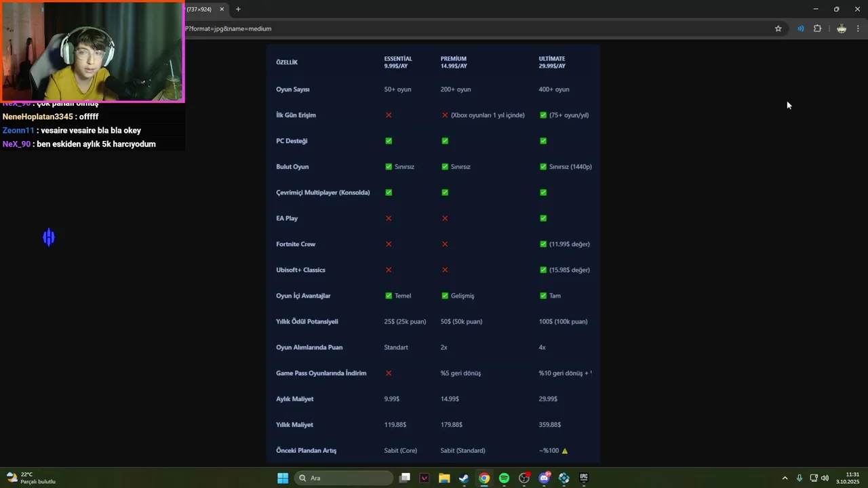This screenshot has width=868, height=488.
Task: Click the '50$ (50k puan)' cell
Action: pyautogui.click(x=461, y=321)
